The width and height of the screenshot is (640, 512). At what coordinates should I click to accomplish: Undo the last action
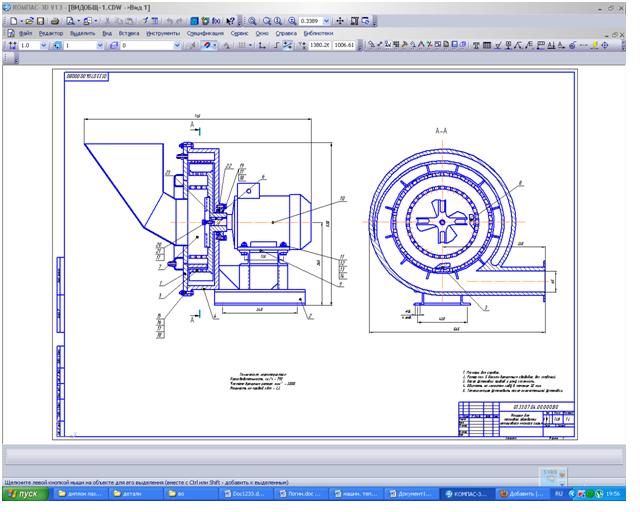pos(170,21)
